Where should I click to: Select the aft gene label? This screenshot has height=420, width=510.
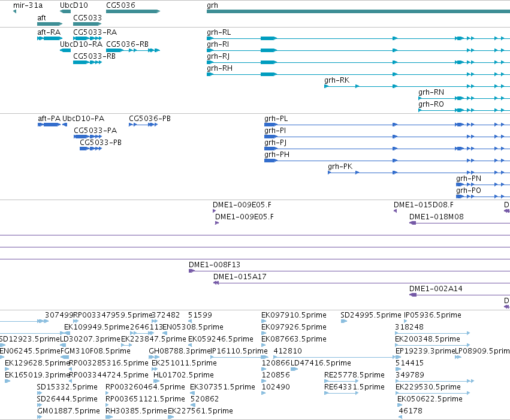click(41, 18)
